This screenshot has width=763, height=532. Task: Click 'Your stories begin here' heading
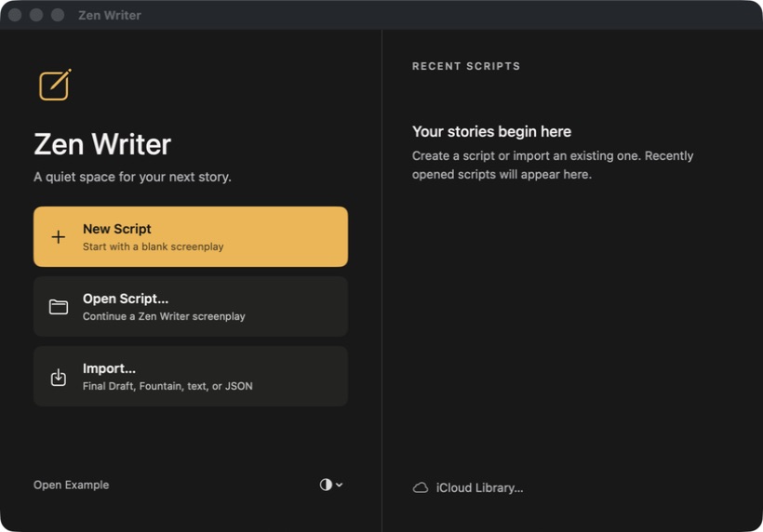coord(491,131)
